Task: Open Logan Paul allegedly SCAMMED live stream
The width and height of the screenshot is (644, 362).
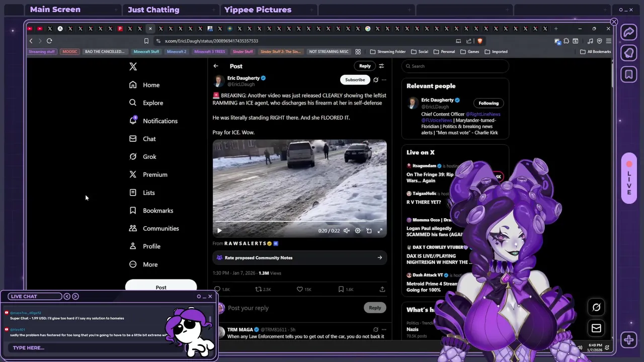Action: (435, 231)
